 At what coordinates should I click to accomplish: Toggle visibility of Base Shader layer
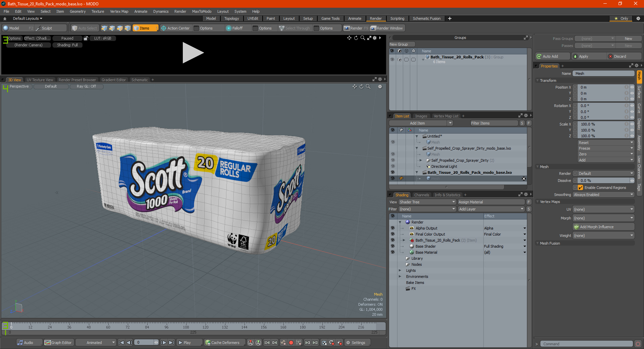point(392,246)
